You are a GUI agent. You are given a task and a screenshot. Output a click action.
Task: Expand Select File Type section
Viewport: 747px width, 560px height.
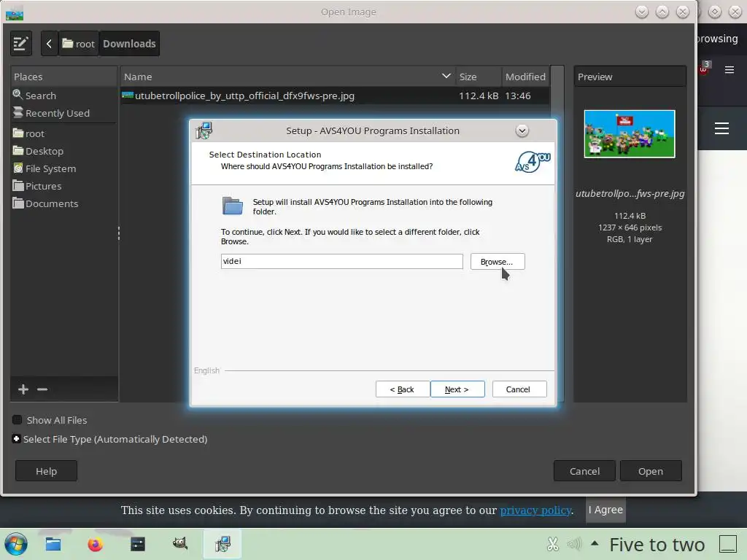[x=16, y=439]
